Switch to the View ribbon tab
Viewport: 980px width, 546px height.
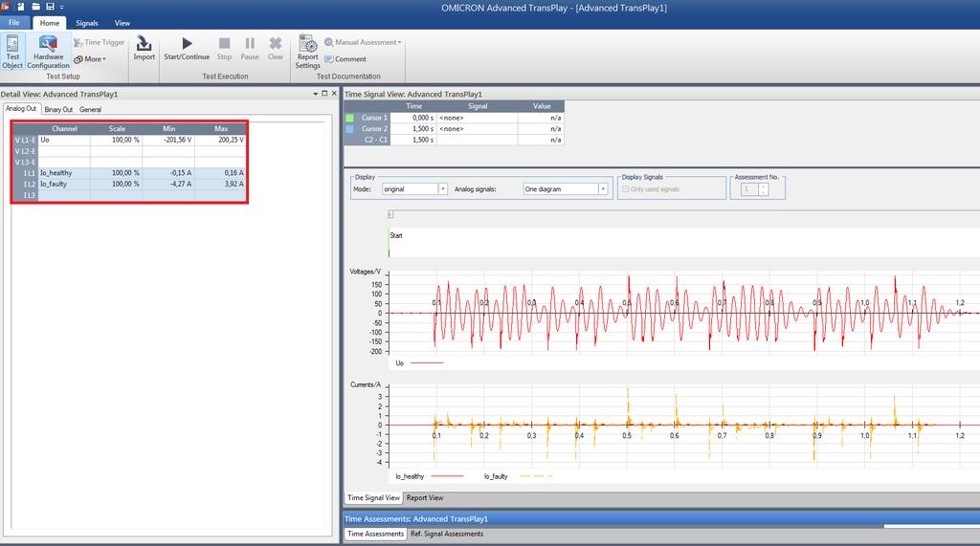(122, 23)
